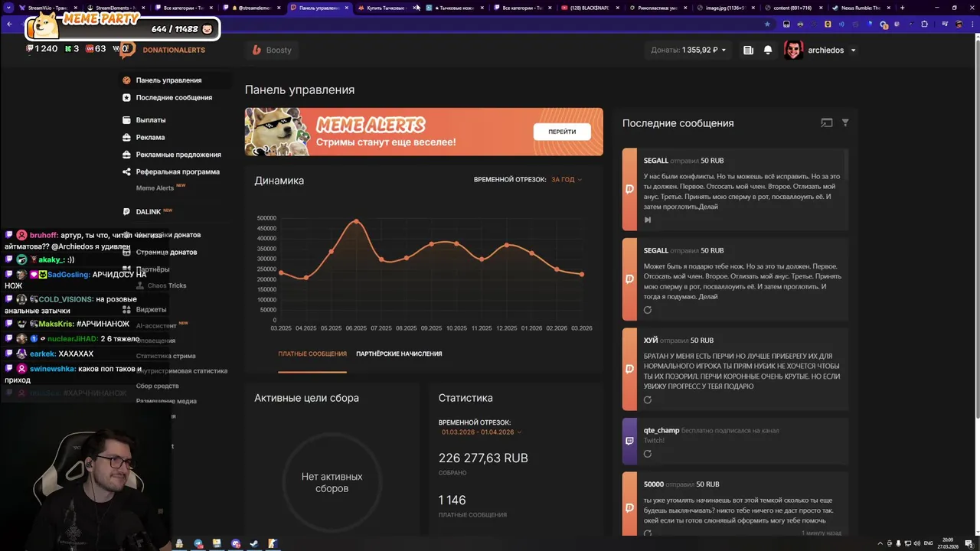Click Нет активных сборов circle text

pyautogui.click(x=332, y=483)
